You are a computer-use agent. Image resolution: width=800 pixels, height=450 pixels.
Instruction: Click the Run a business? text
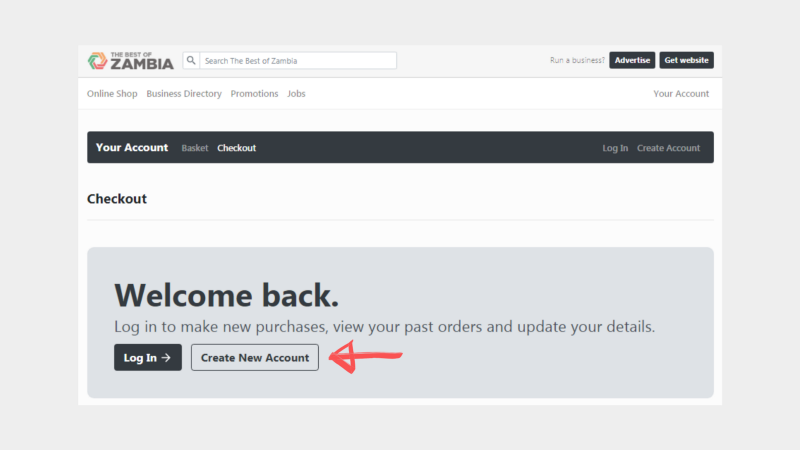coord(577,60)
